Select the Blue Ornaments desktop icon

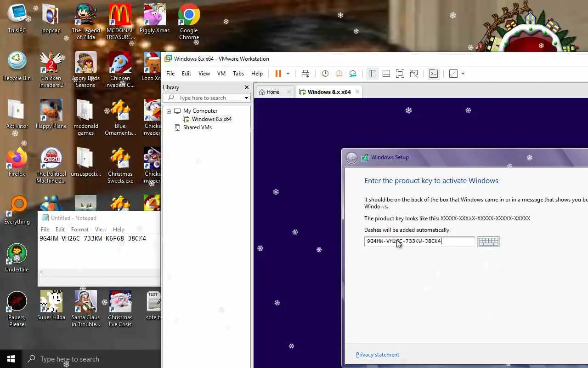[120, 118]
